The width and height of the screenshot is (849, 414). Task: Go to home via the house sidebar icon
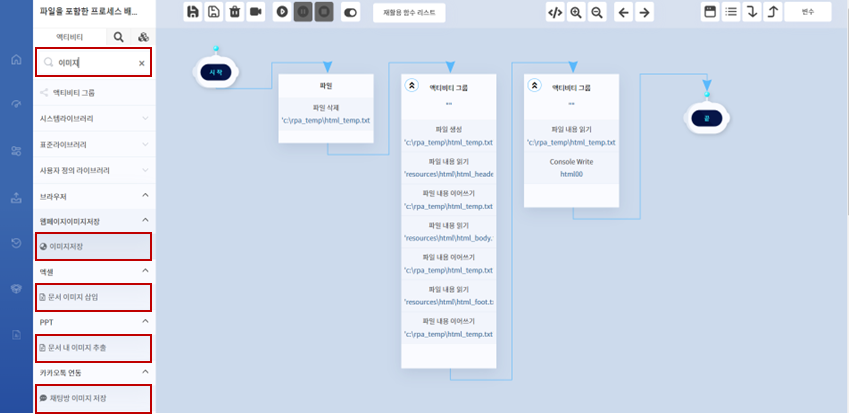(16, 60)
